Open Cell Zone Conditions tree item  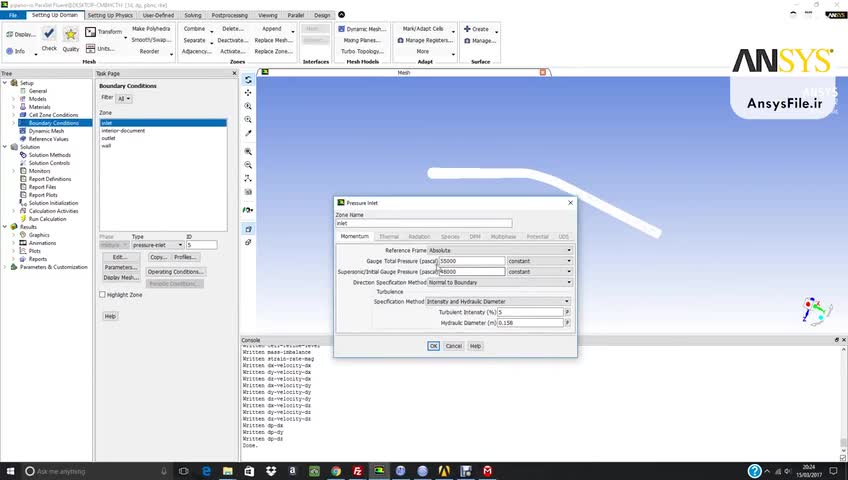[53, 115]
